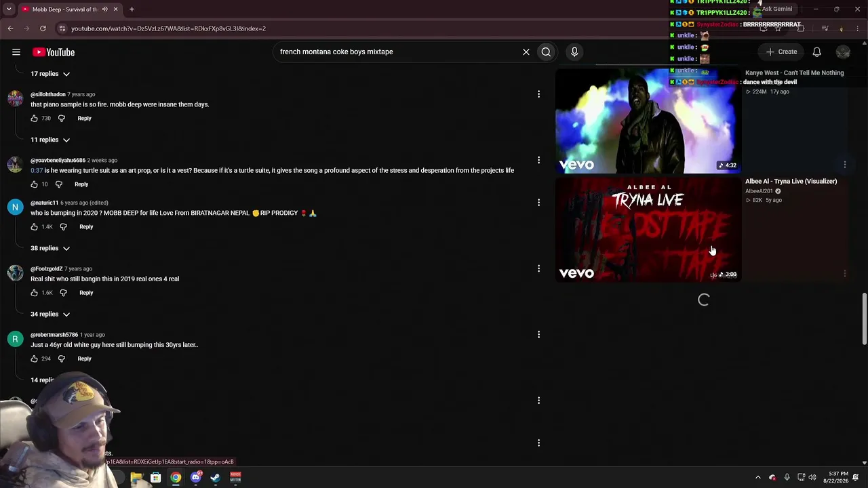Viewport: 868px width, 488px height.
Task: Open Discord from the taskbar
Action: coord(196,477)
